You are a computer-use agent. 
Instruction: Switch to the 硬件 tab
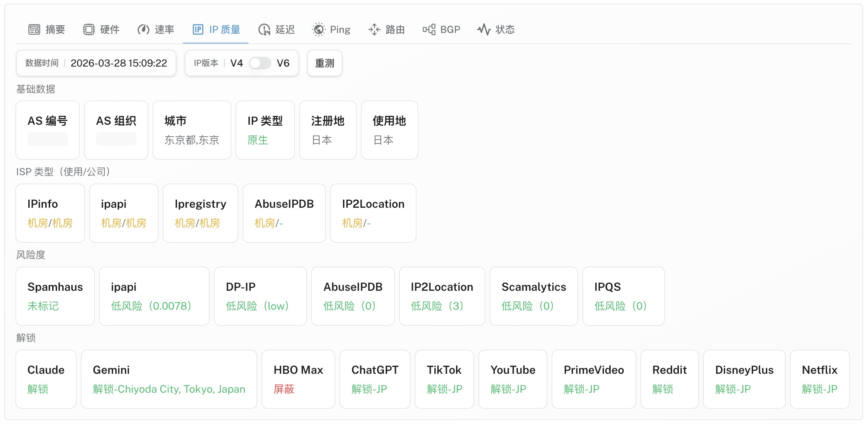tap(101, 29)
